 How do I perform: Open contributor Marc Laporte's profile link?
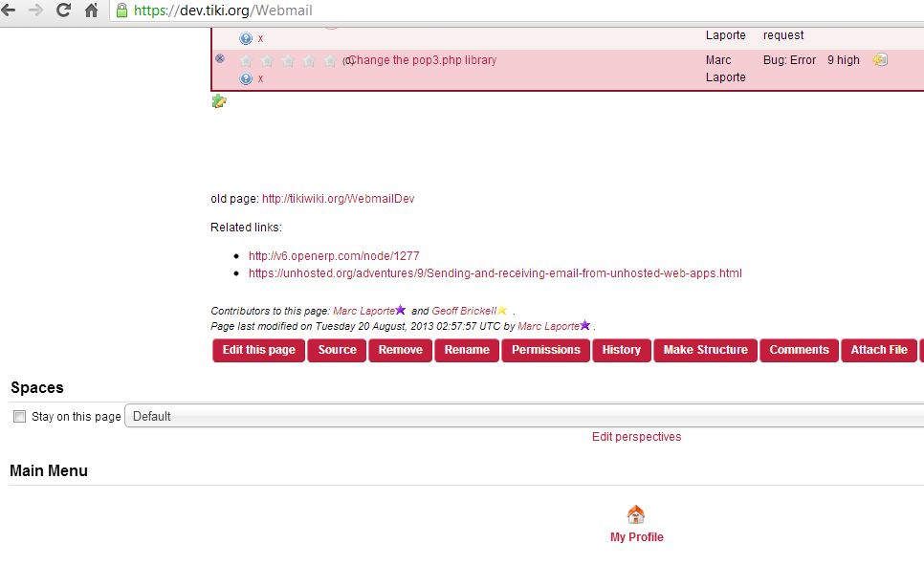click(364, 311)
